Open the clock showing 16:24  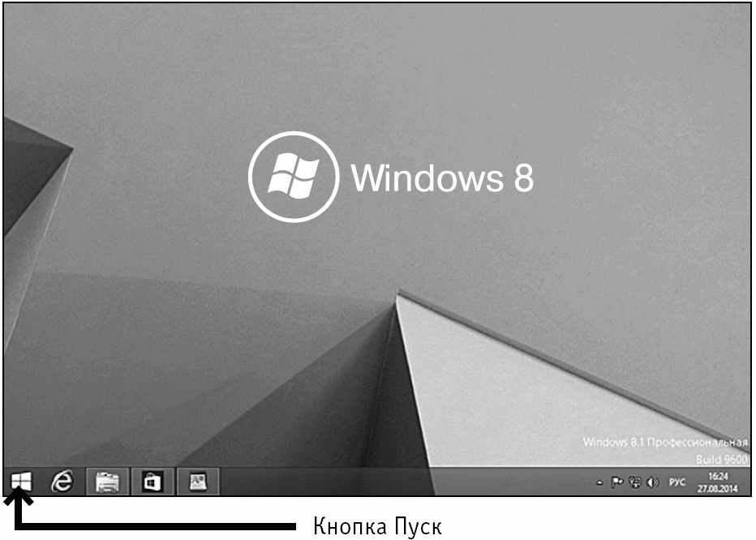(718, 477)
